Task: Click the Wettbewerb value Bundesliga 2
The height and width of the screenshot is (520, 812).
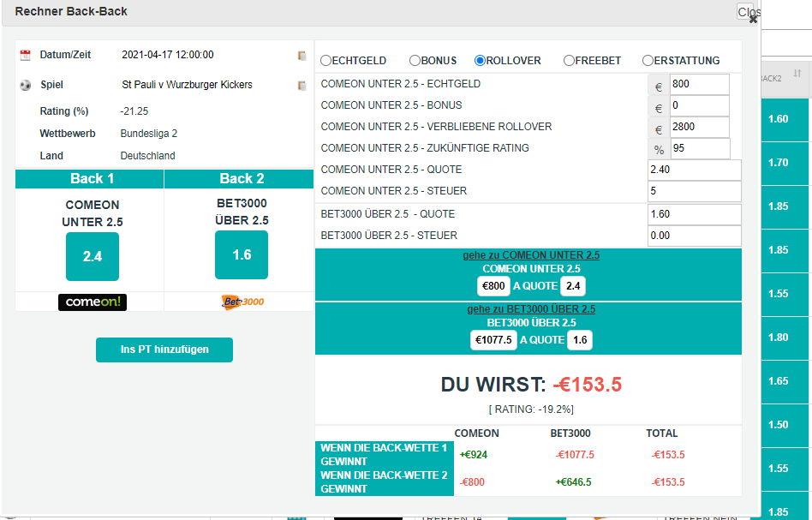Action: pos(149,134)
